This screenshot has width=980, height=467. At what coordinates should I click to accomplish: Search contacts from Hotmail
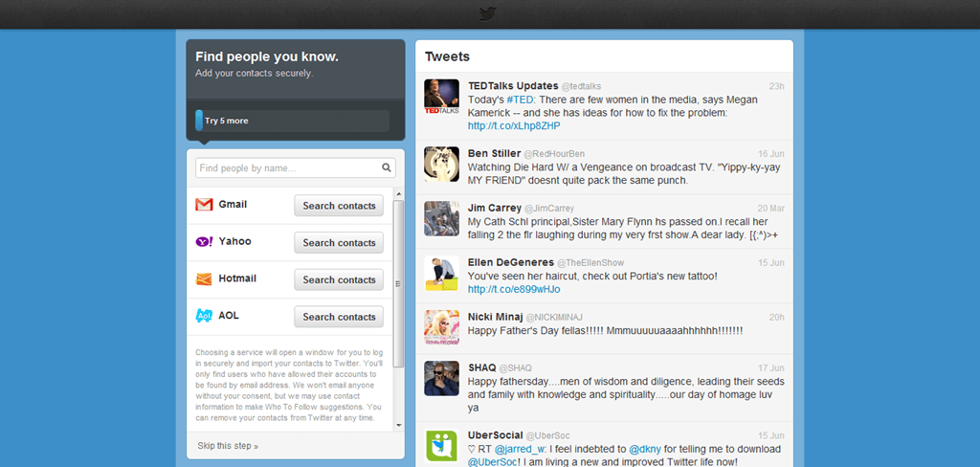pyautogui.click(x=339, y=279)
